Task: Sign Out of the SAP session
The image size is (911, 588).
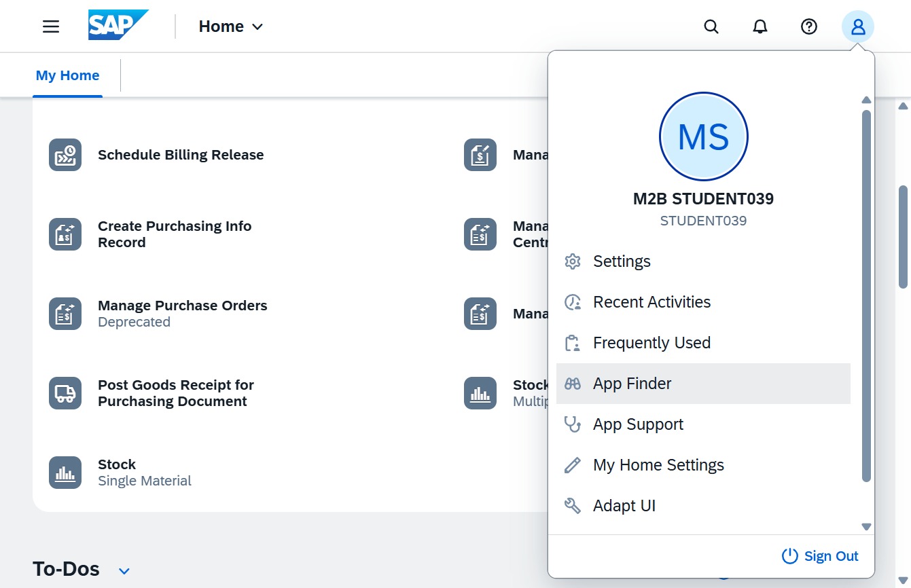Action: (x=820, y=556)
